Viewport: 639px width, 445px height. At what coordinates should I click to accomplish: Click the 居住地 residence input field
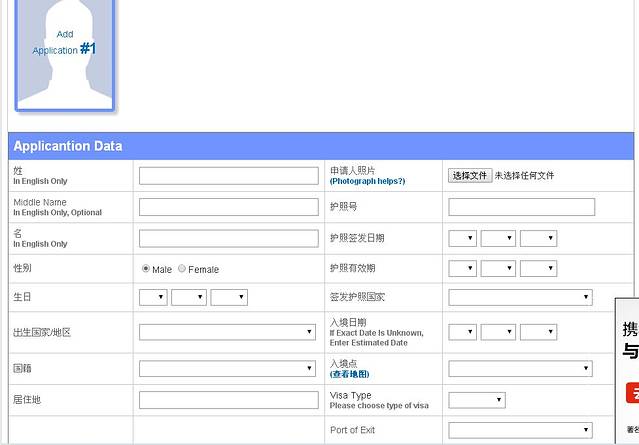coord(228,400)
